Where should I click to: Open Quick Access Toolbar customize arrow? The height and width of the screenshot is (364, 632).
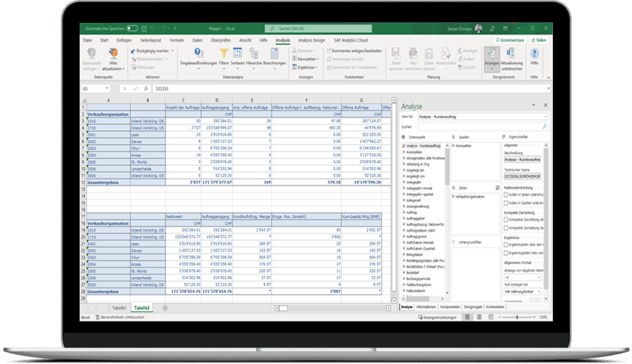175,28
